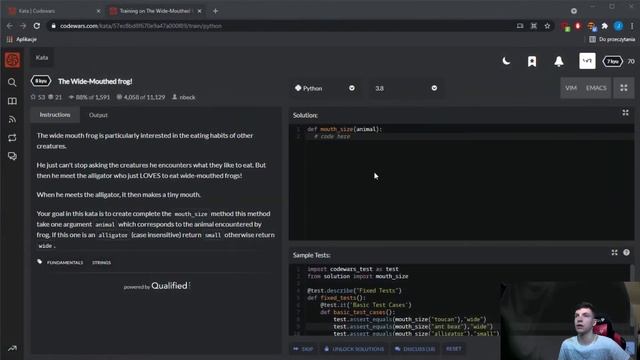Select the Training on The Wide-Mouthed browser tab
Screen dimensions: 640x360
pyautogui.click(x=156, y=11)
